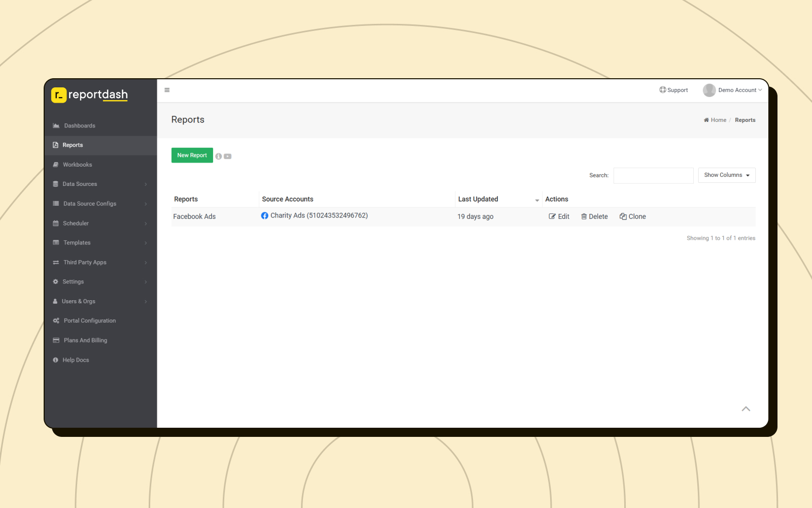The width and height of the screenshot is (812, 508).
Task: Click Charity Ads (510243532496762) account text
Action: pos(319,215)
